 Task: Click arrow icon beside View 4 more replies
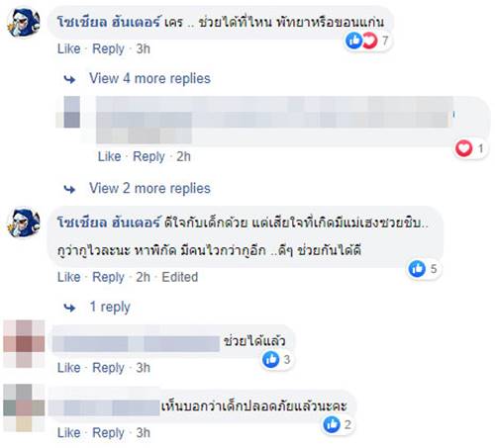pyautogui.click(x=69, y=79)
